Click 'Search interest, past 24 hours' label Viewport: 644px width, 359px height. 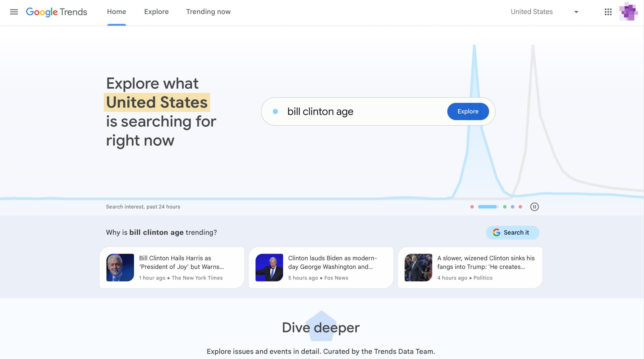(x=143, y=207)
